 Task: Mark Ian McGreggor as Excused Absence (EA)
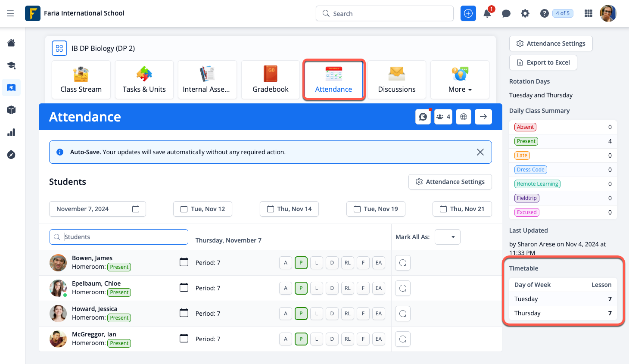pyautogui.click(x=379, y=339)
